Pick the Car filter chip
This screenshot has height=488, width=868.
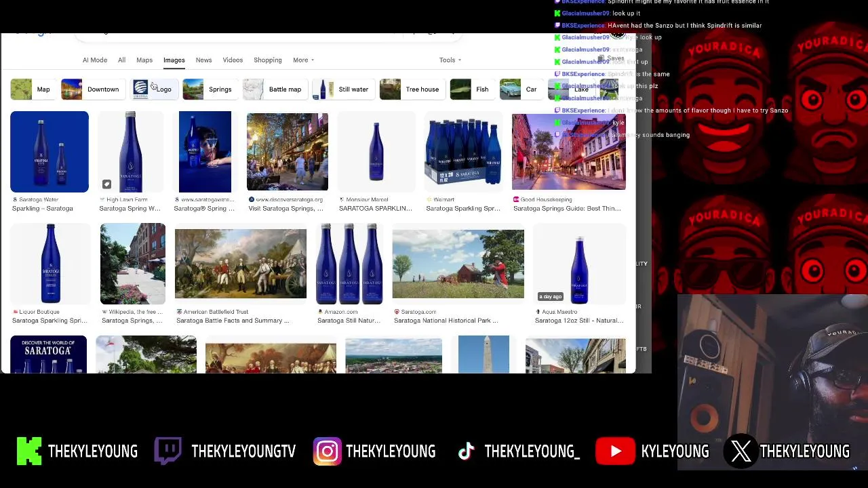pyautogui.click(x=520, y=89)
